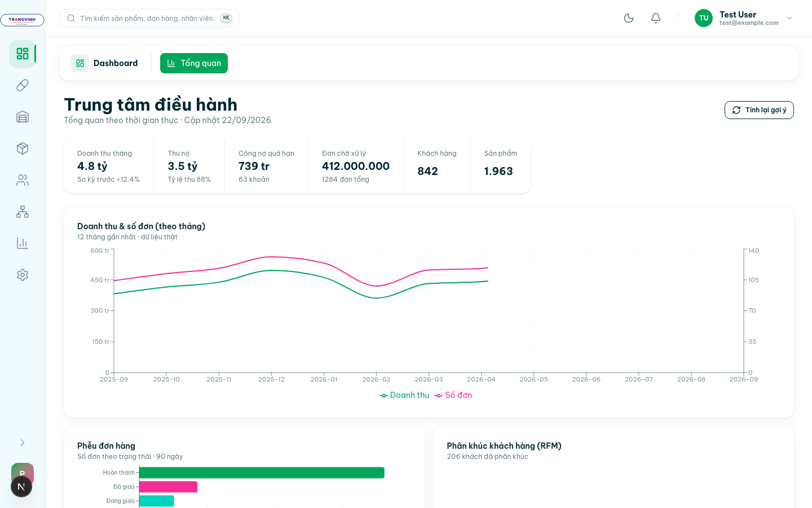Open the Đơn chờ xử lý 412.000.000 card
This screenshot has height=508, width=812.
coord(356,167)
